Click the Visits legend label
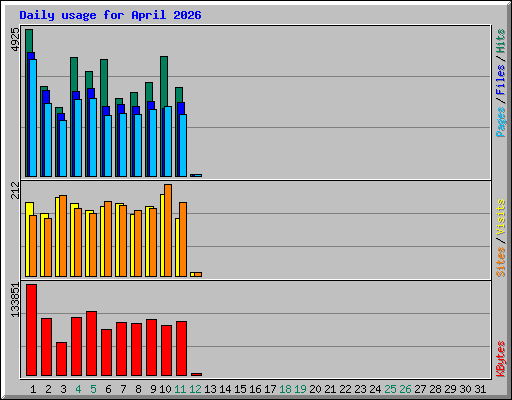 (x=500, y=218)
